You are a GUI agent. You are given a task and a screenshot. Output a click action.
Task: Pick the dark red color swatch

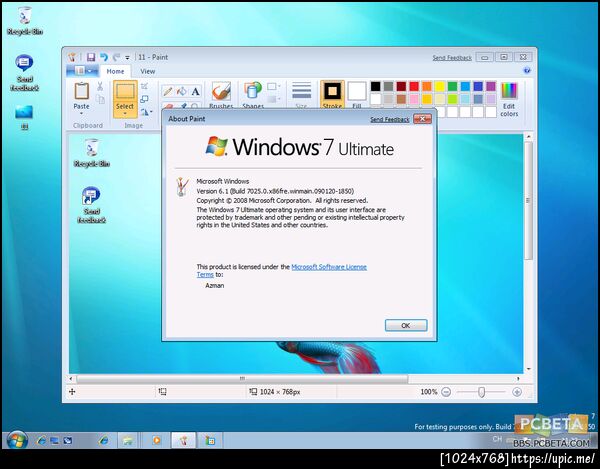[x=401, y=86]
